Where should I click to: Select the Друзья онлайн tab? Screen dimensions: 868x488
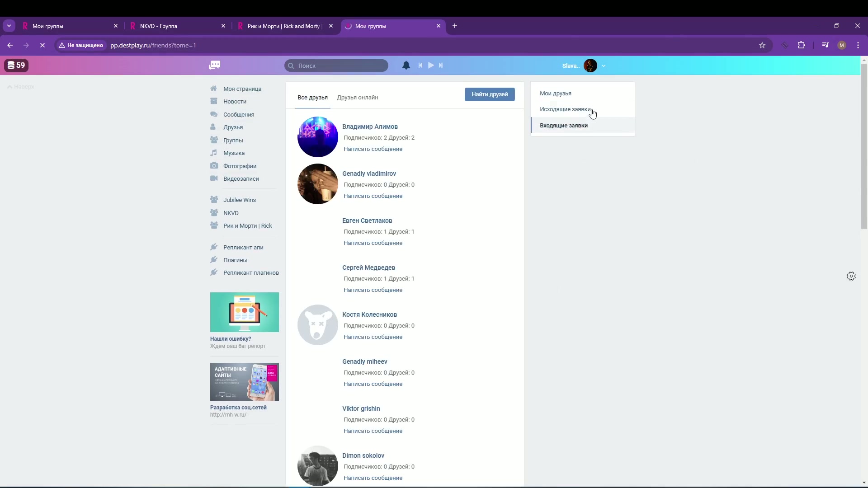click(357, 98)
